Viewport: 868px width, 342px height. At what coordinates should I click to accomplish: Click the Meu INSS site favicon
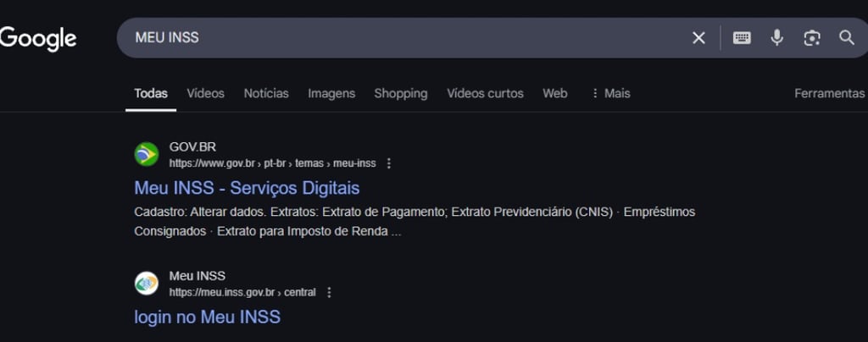click(x=146, y=283)
